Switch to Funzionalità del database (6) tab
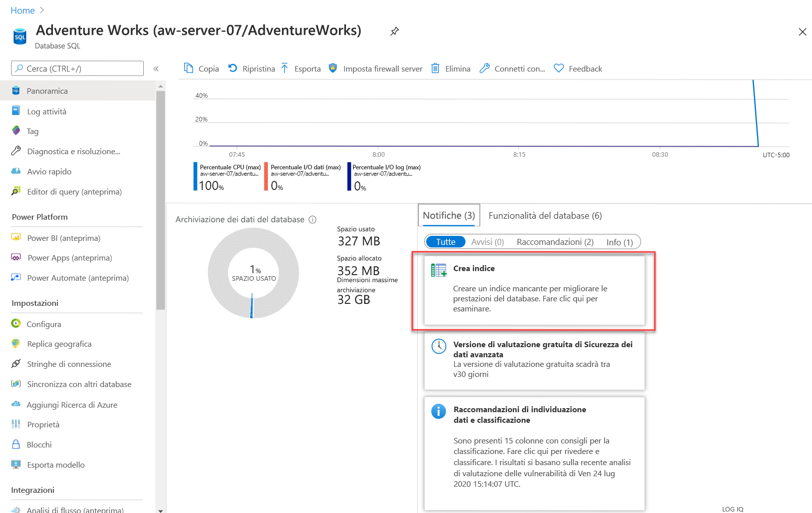 pyautogui.click(x=545, y=216)
